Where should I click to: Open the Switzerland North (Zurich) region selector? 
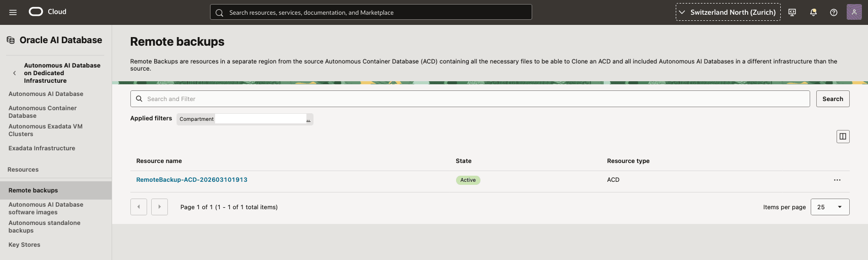click(x=728, y=12)
